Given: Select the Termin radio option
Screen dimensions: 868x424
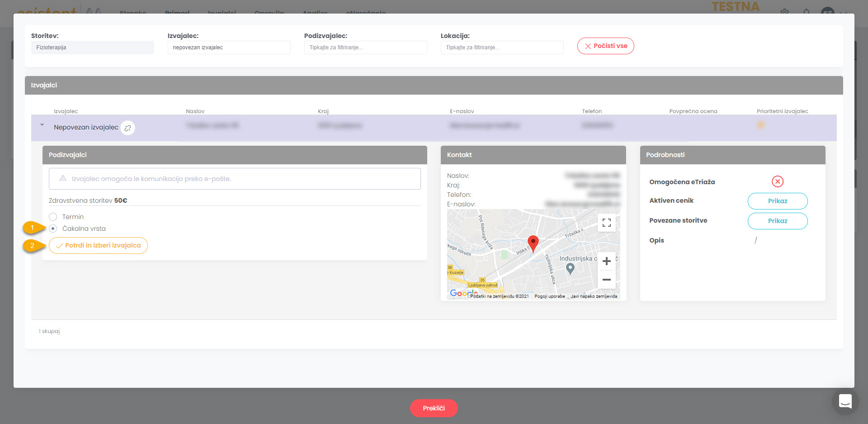Looking at the screenshot, I should coord(53,217).
